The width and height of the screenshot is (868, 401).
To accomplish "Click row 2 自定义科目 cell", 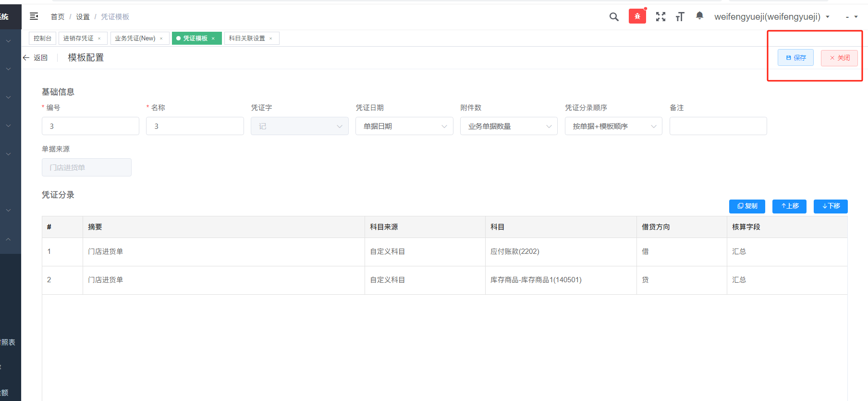I will 425,280.
